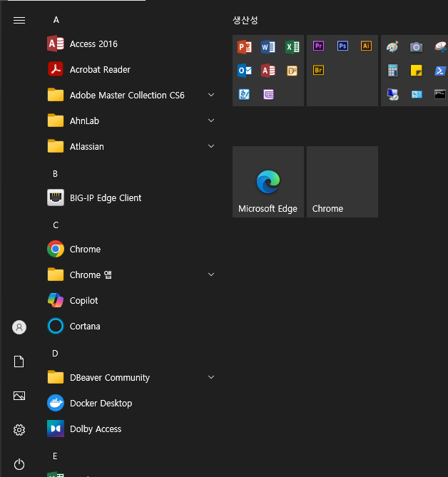This screenshot has height=477, width=448.
Task: Open Documents from the Start sidebar
Action: (19, 361)
